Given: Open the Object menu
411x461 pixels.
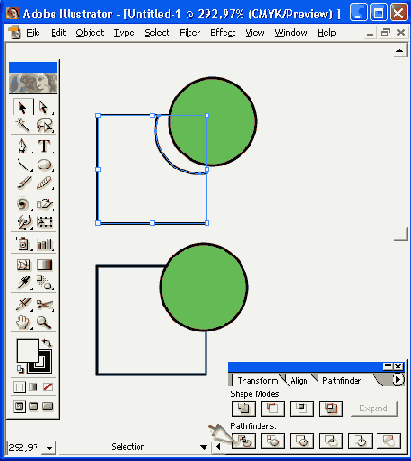Looking at the screenshot, I should pos(90,33).
